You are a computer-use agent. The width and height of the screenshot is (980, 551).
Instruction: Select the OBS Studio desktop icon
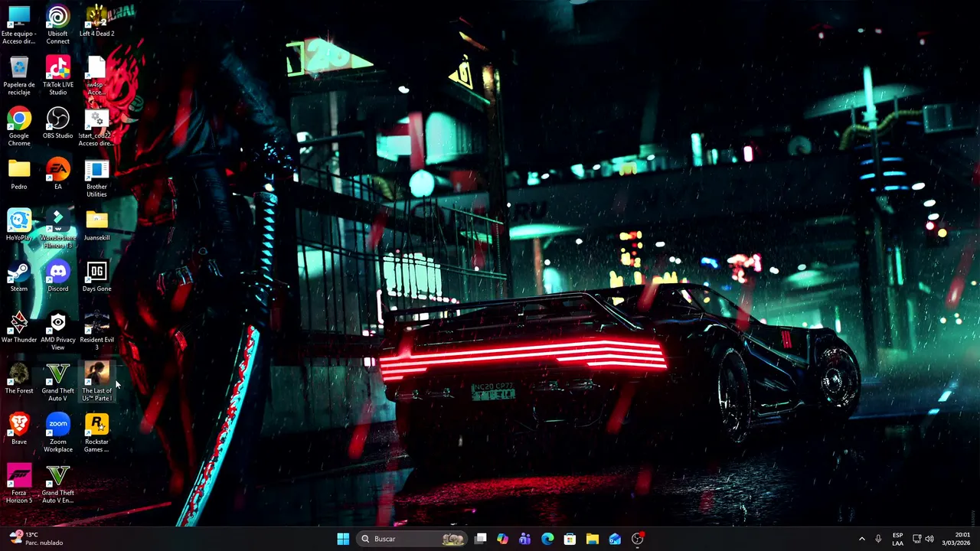(58, 123)
